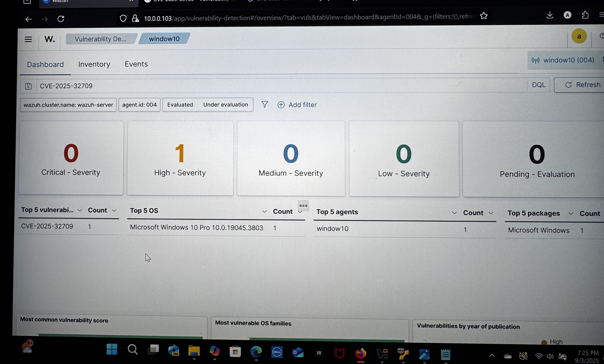Bookmark this page with the star icon
Viewport: 604px width, 364px height.
coord(484,16)
